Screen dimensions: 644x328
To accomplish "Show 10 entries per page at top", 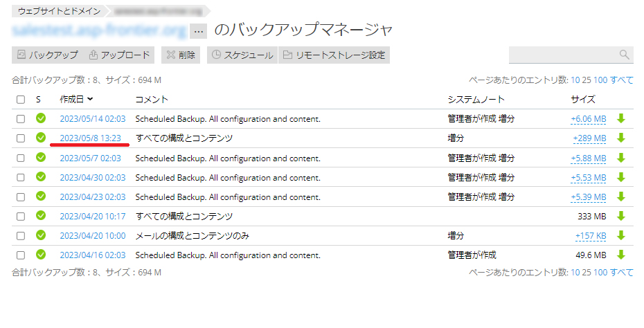I will 575,80.
